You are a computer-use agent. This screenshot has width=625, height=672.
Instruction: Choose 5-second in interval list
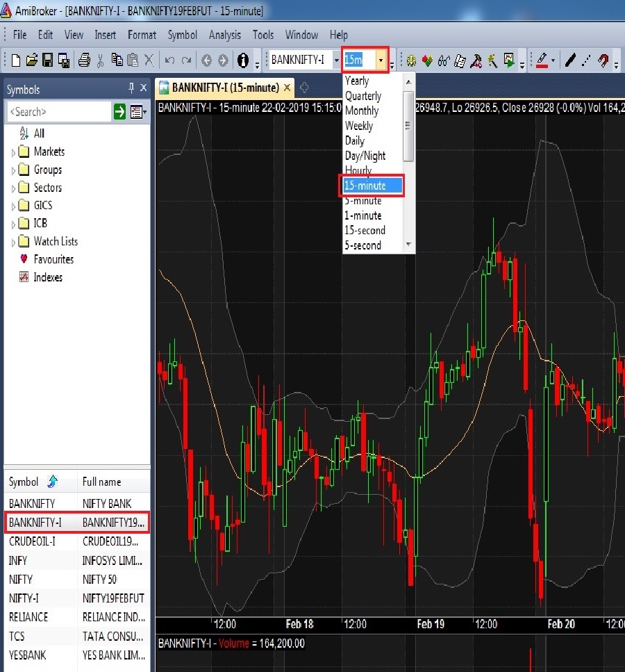coord(372,245)
